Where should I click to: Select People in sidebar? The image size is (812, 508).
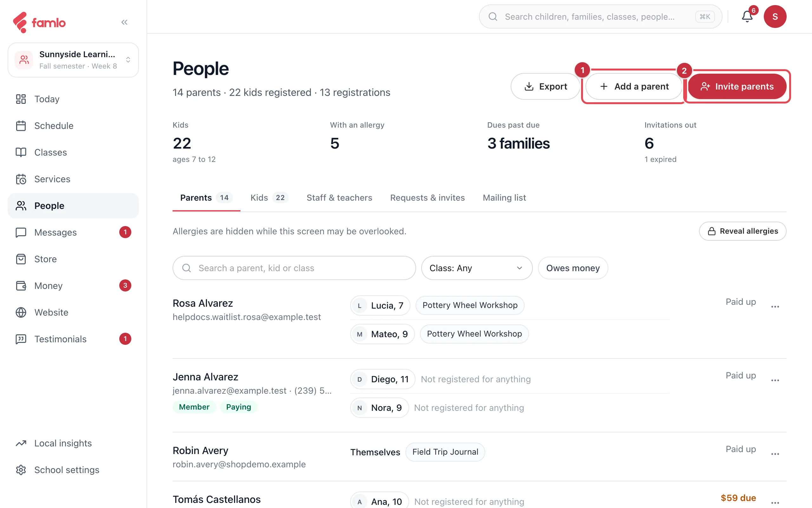pyautogui.click(x=73, y=206)
